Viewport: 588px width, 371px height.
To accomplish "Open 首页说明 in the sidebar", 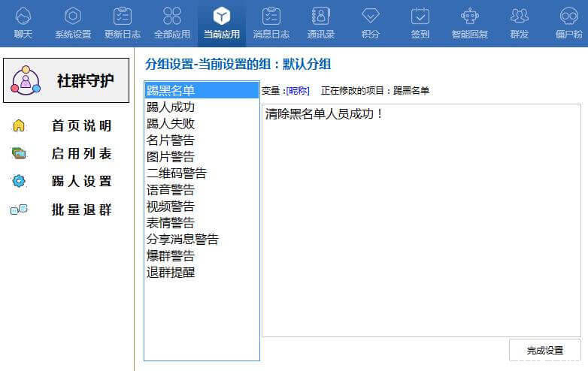I will coord(81,126).
